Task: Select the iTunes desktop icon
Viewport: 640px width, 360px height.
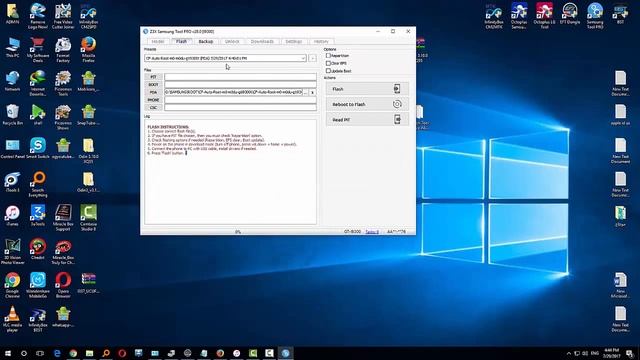Action: 12,216
